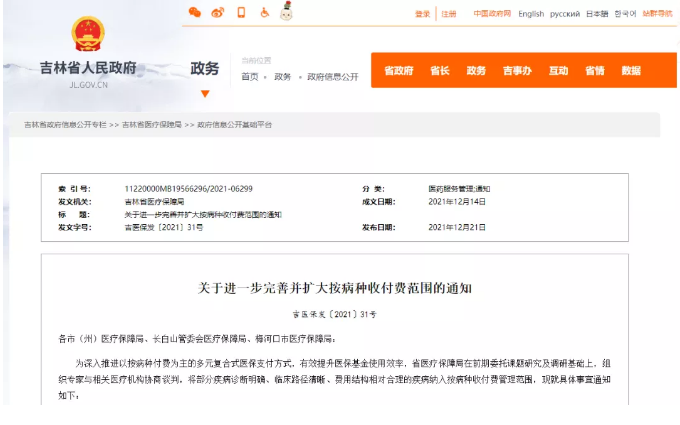
Task: Open 政府信息公开 breadcrumb link
Action: pos(332,76)
